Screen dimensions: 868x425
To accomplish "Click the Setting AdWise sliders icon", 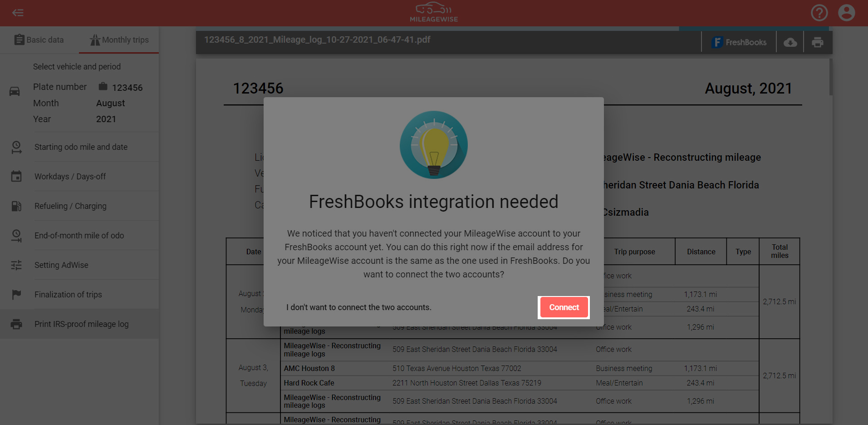I will click(17, 265).
